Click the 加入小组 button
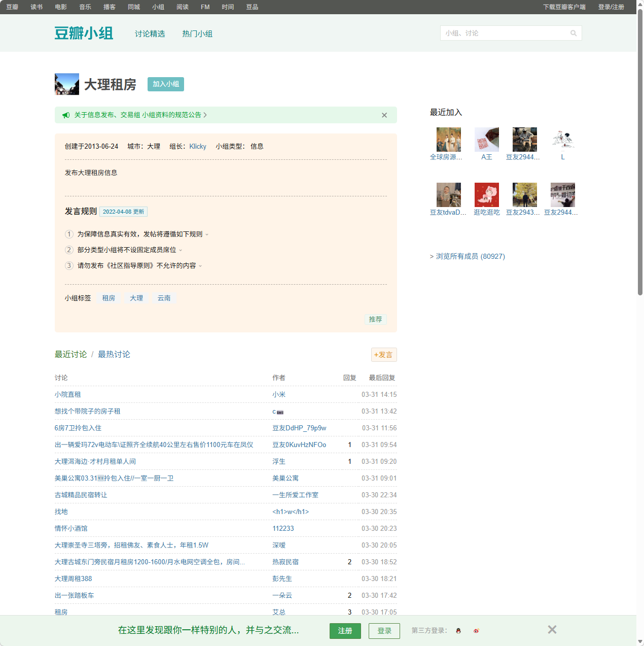This screenshot has height=646, width=644. (165, 84)
